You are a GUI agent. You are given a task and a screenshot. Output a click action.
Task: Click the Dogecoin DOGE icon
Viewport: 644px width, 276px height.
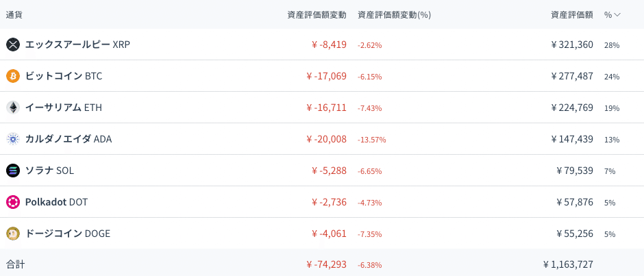[13, 234]
